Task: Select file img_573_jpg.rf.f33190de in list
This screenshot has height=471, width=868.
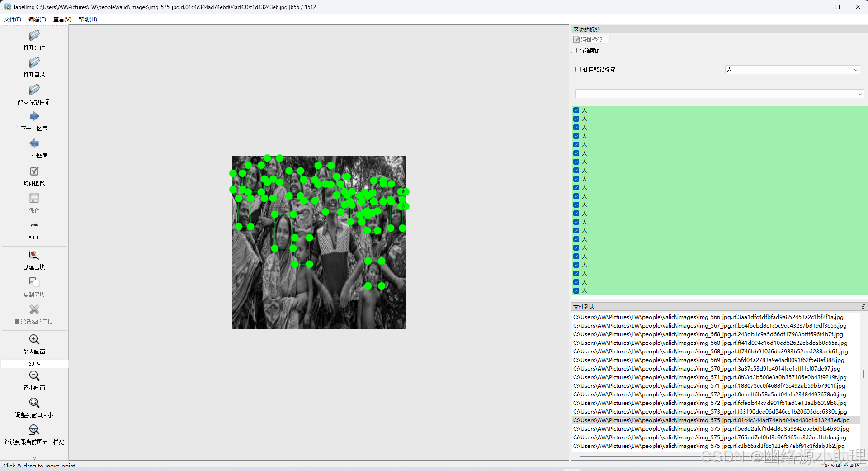Action: coord(715,412)
